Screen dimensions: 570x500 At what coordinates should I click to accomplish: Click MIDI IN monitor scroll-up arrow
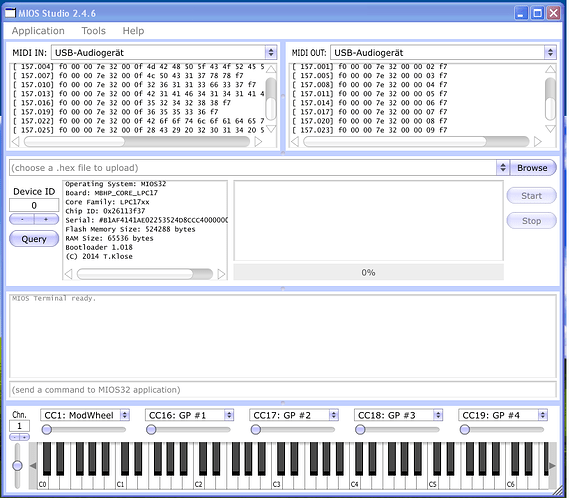pos(271,69)
